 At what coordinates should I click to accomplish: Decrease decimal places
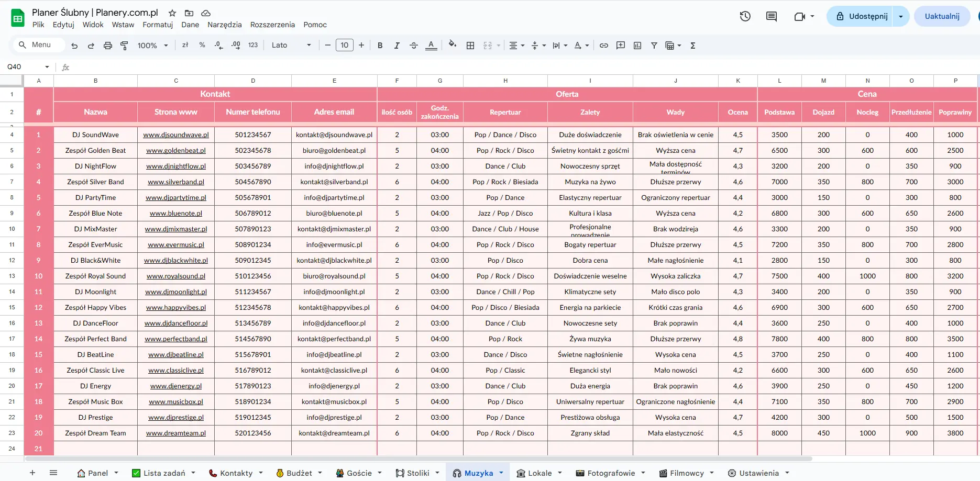[219, 46]
